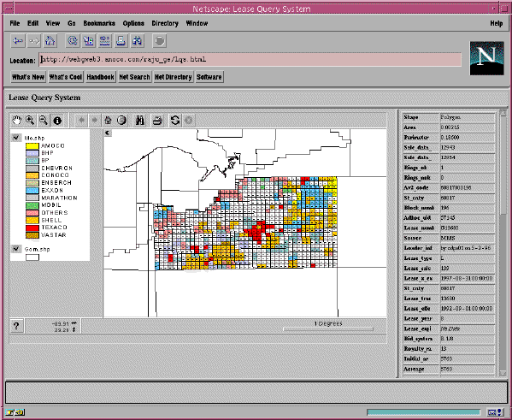Refresh map with circular arrows icon
Image resolution: width=512 pixels, height=420 pixels.
pos(175,121)
